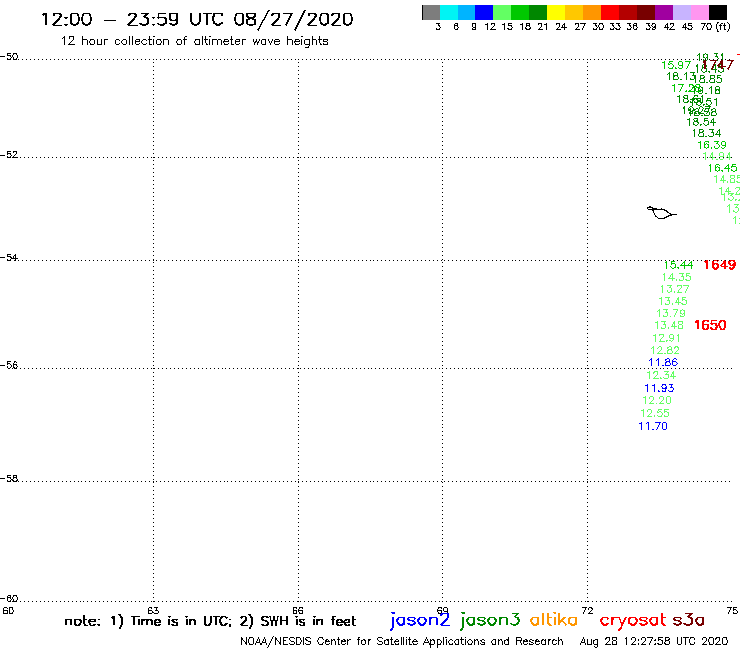Click the 13.27 wave height value
This screenshot has height=650, width=740.
(x=674, y=289)
